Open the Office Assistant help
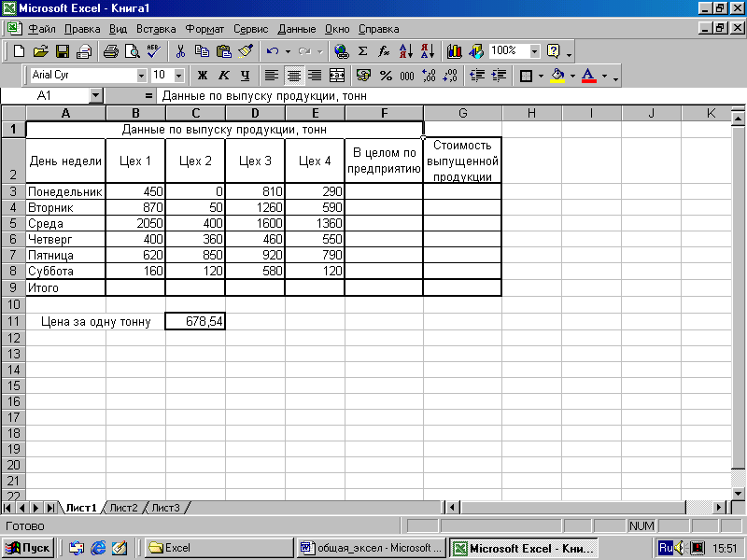 coord(553,51)
